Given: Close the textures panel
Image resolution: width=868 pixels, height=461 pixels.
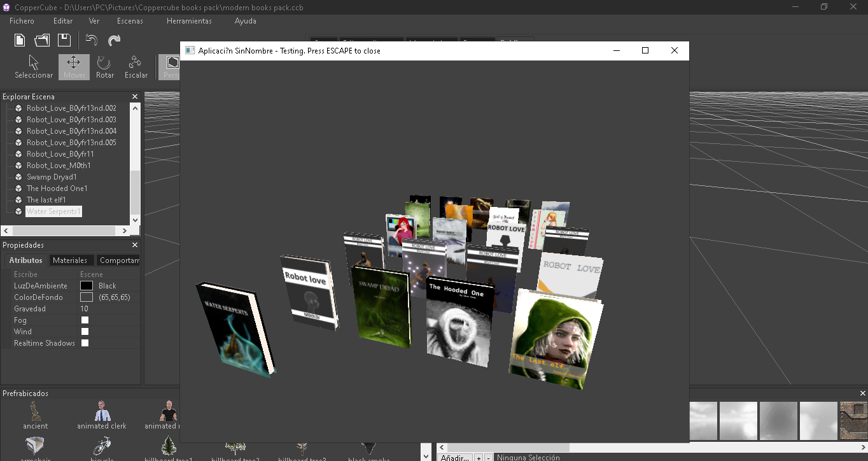Looking at the screenshot, I should click(863, 394).
